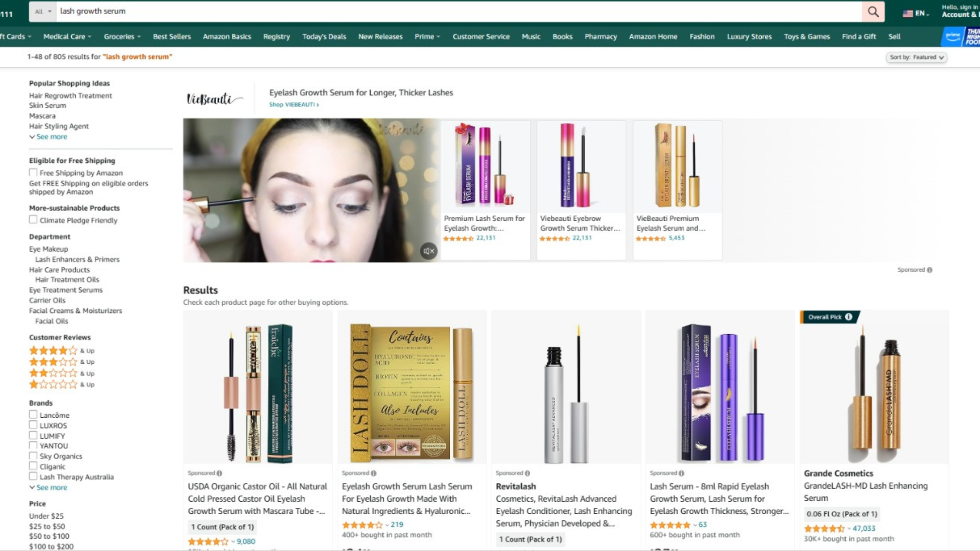The width and height of the screenshot is (980, 551).
Task: Select the LUXROS brand checkbox
Action: [x=33, y=425]
